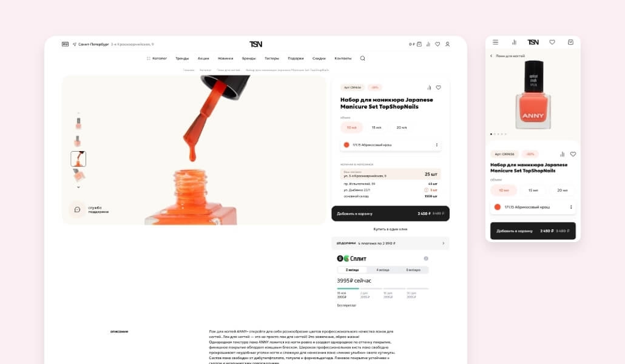Open the color shade dropdown on desktop

[x=390, y=145]
